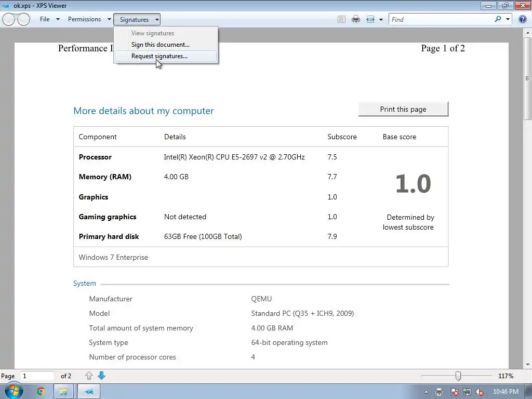Image resolution: width=532 pixels, height=399 pixels.
Task: Click the 117% zoom percentage value
Action: 506,376
